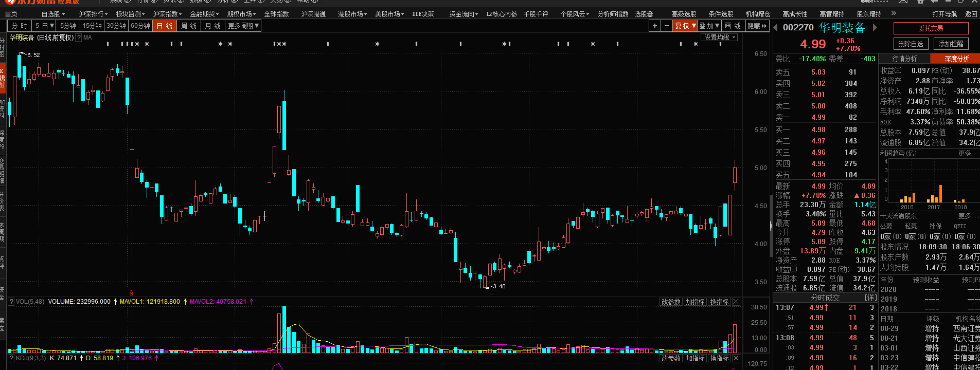This screenshot has width=980, height=370.
Task: Open 详 details for 分时成交
Action: 870,298
